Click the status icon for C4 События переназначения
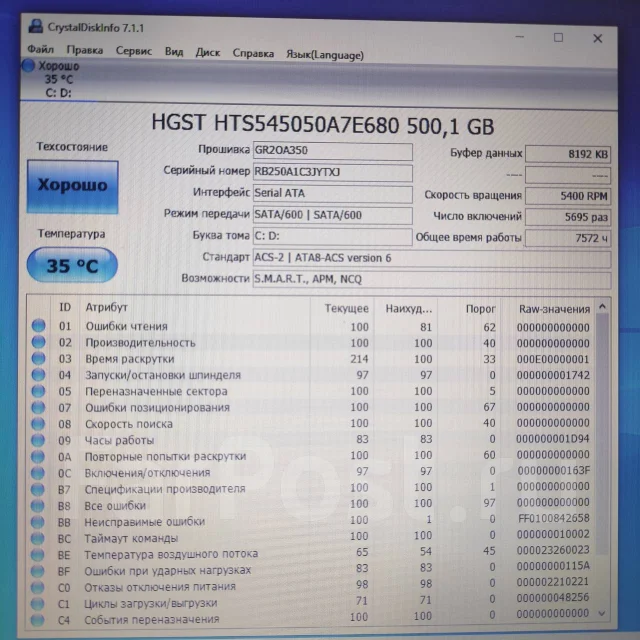The height and width of the screenshot is (640, 640). pos(37,620)
